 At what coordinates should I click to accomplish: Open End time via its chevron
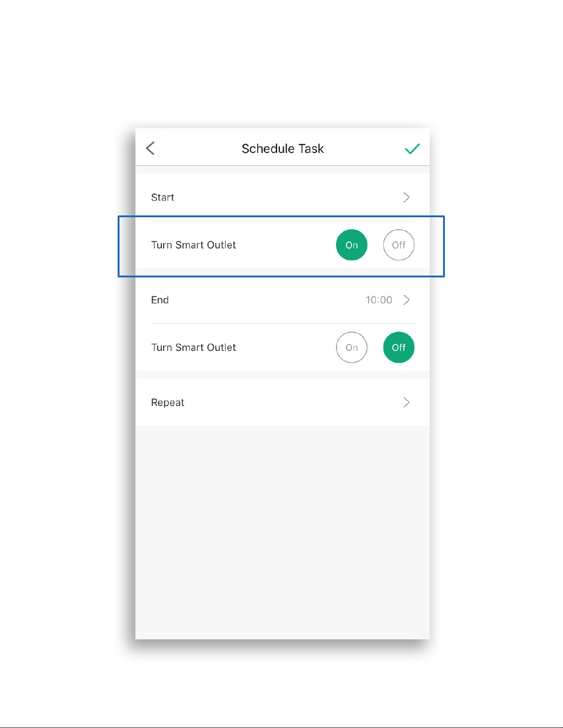tap(406, 300)
